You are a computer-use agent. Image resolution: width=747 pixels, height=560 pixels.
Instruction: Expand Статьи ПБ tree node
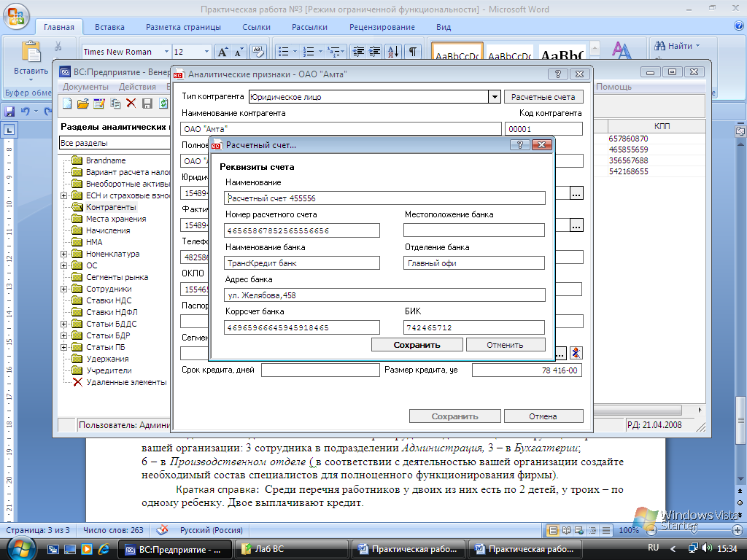(64, 347)
